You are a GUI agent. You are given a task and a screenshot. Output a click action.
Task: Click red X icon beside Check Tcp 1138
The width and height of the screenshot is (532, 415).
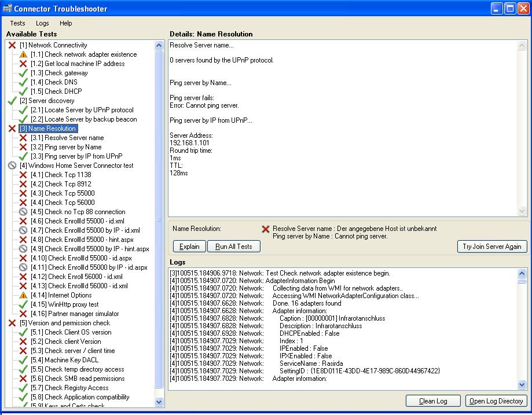click(23, 175)
